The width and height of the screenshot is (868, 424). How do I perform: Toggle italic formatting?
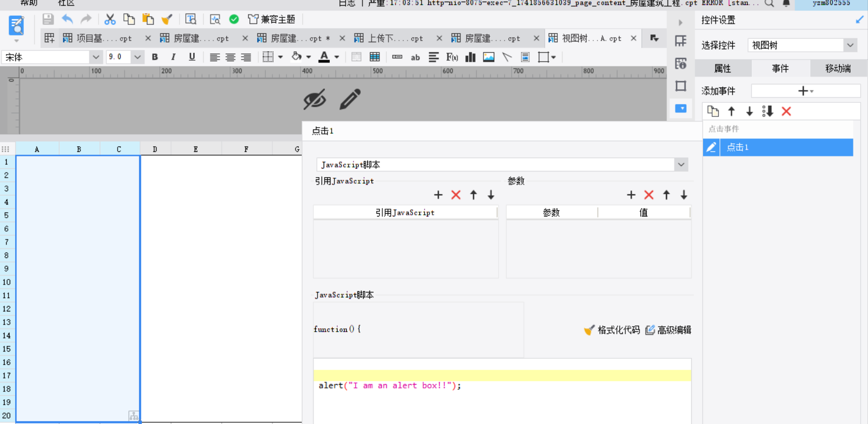click(173, 57)
